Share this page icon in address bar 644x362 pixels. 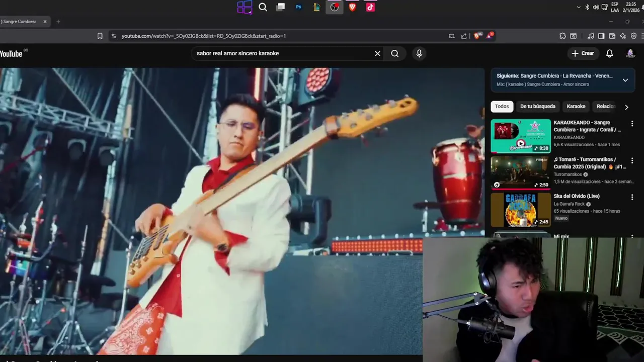464,36
